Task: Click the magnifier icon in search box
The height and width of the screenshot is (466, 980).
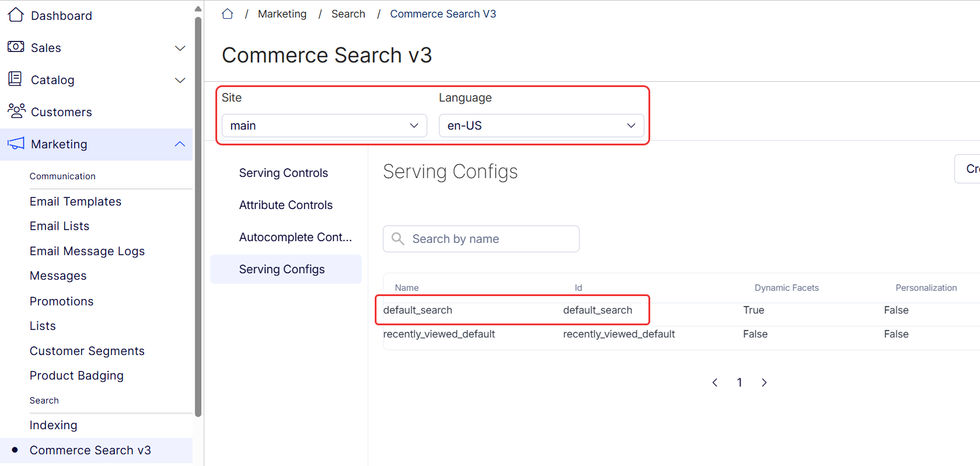Action: tap(398, 239)
